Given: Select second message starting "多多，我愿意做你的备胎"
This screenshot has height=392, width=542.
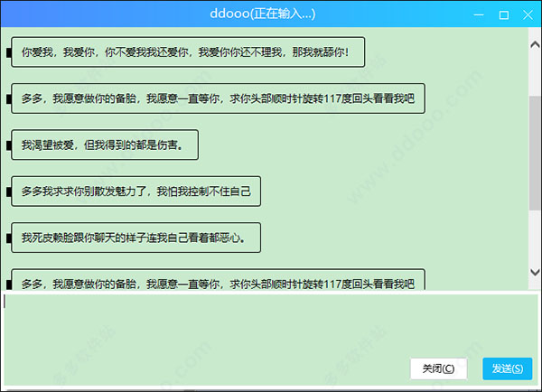Looking at the screenshot, I should tap(218, 98).
